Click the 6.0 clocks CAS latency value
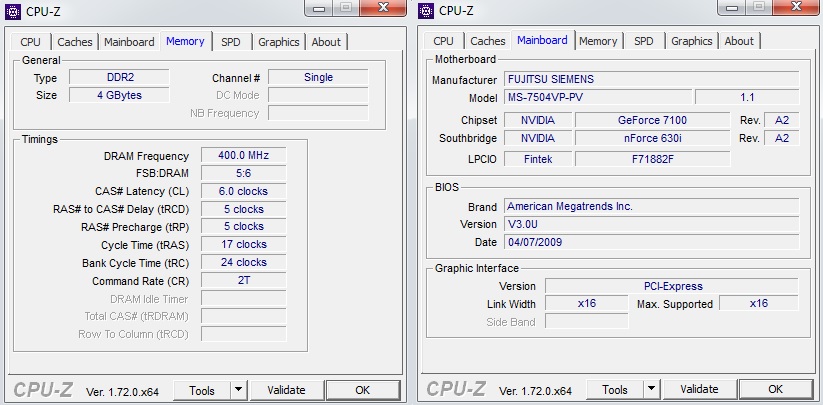The image size is (823, 405). coord(244,191)
